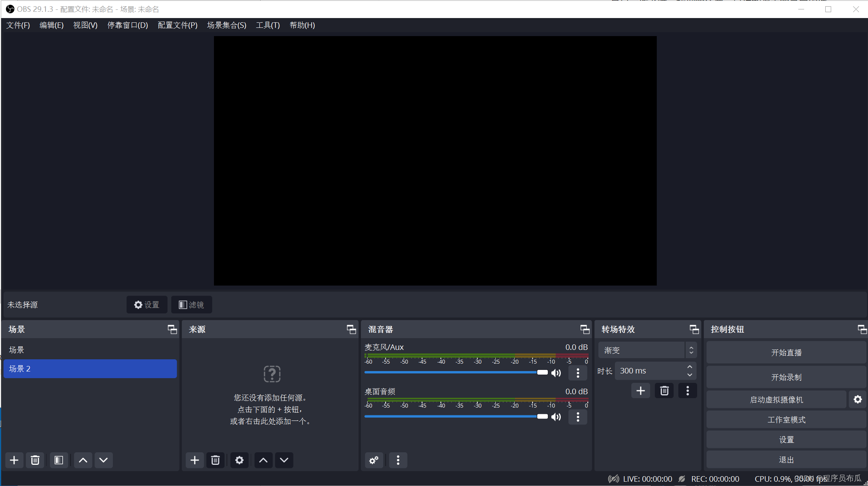The image size is (868, 486).
Task: Adjust 桌面音频 volume slider
Action: tap(456, 416)
